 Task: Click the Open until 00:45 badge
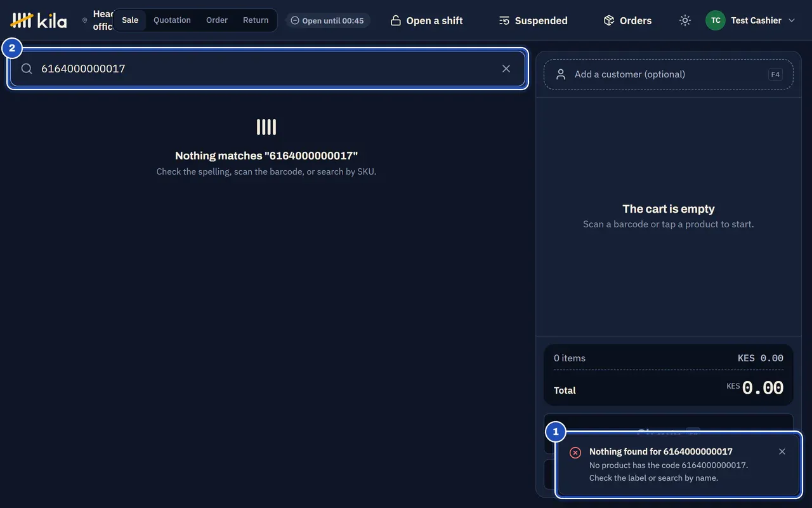(327, 20)
